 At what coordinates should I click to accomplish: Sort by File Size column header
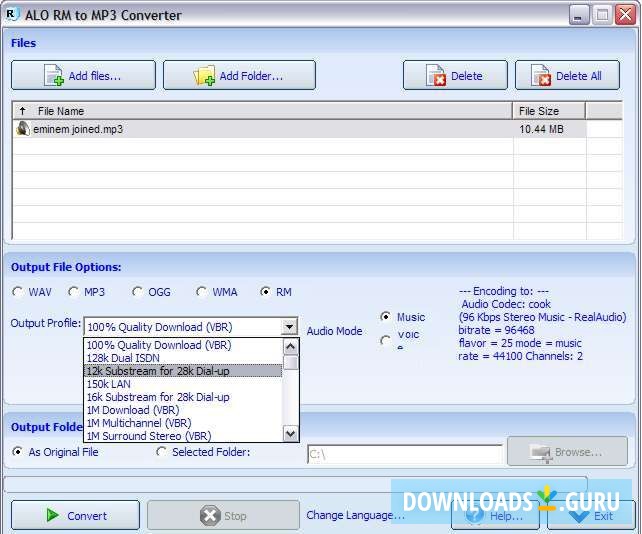click(x=549, y=111)
